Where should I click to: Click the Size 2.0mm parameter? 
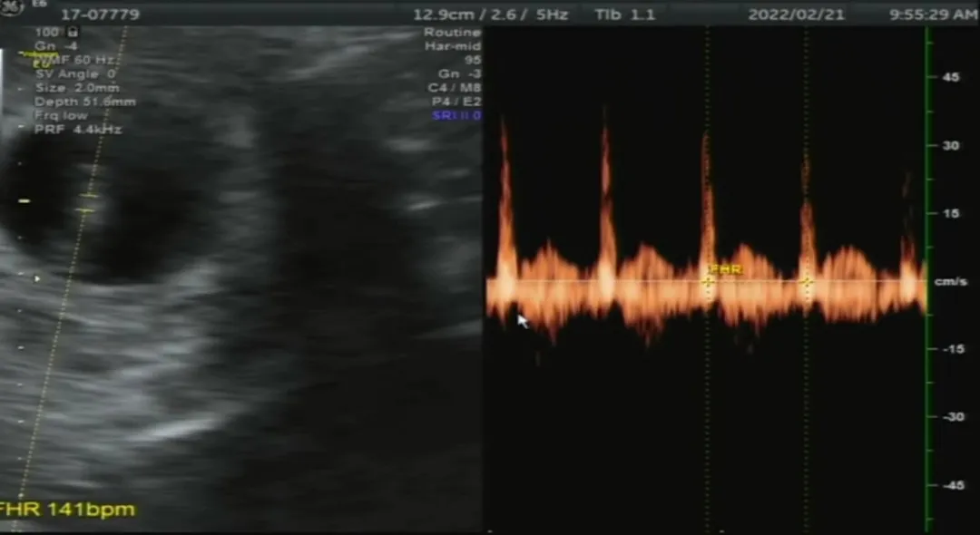[77, 87]
